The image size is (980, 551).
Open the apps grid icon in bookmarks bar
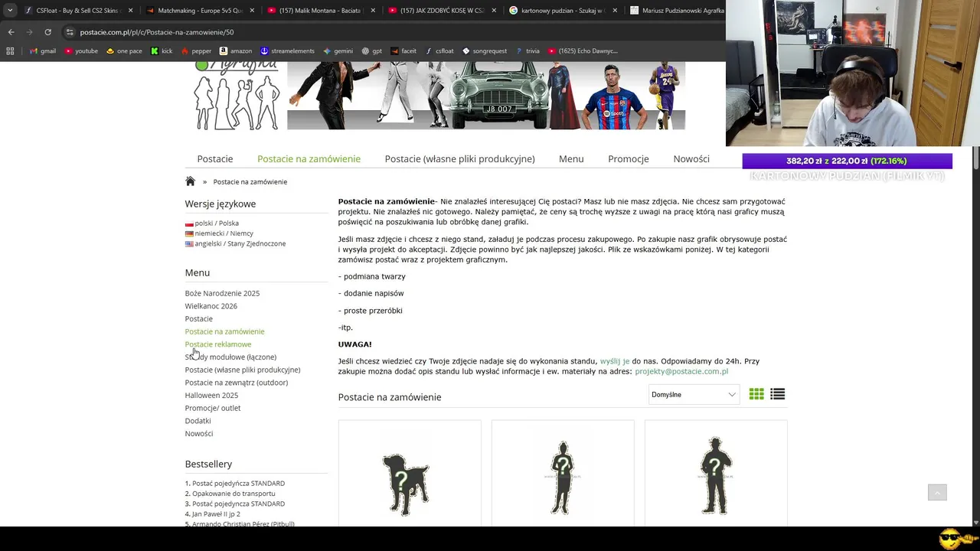point(10,51)
